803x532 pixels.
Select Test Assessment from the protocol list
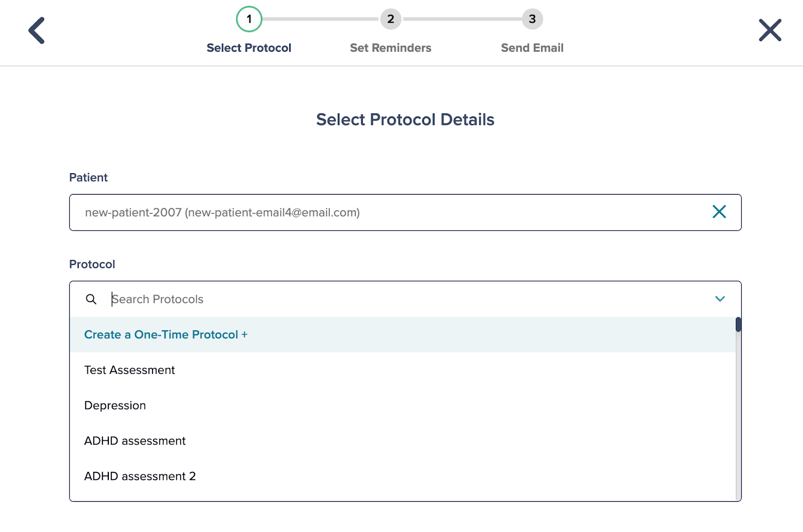403,370
